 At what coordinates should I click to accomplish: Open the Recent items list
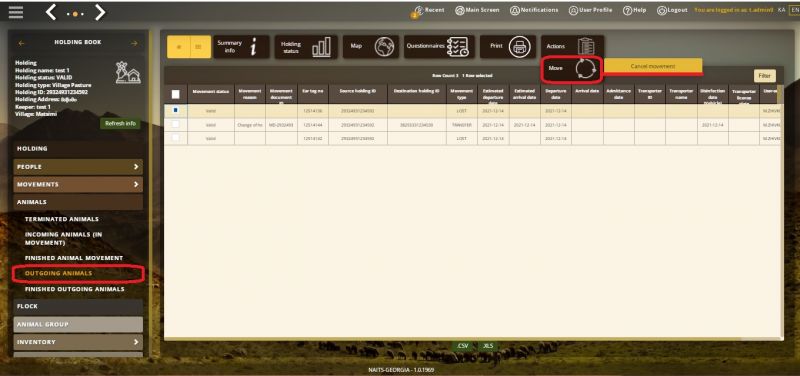tap(429, 11)
